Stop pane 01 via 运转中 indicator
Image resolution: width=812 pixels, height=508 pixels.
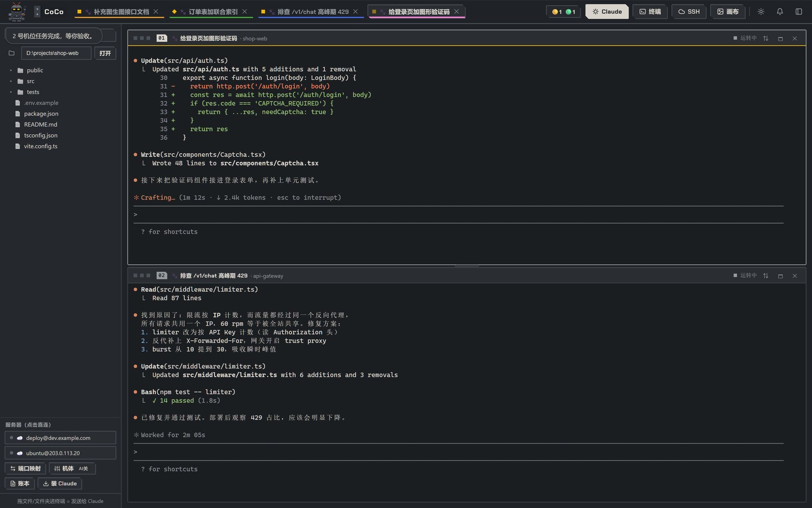tap(745, 38)
